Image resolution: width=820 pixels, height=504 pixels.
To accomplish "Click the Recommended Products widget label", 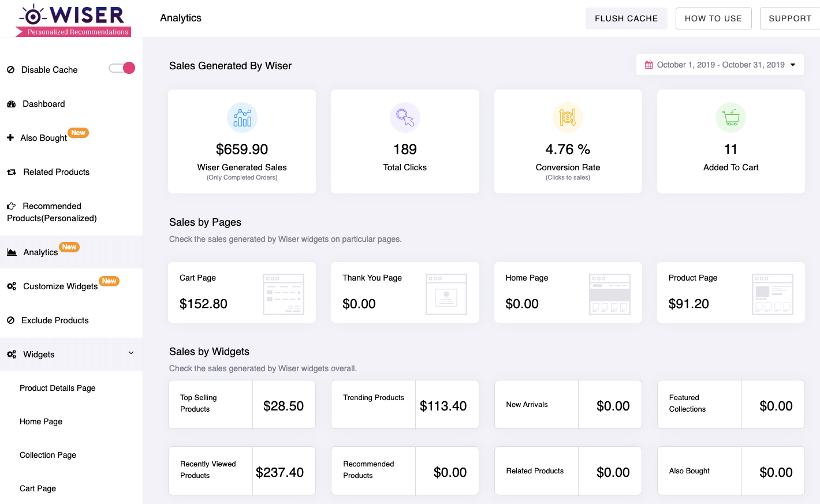I will [368, 470].
